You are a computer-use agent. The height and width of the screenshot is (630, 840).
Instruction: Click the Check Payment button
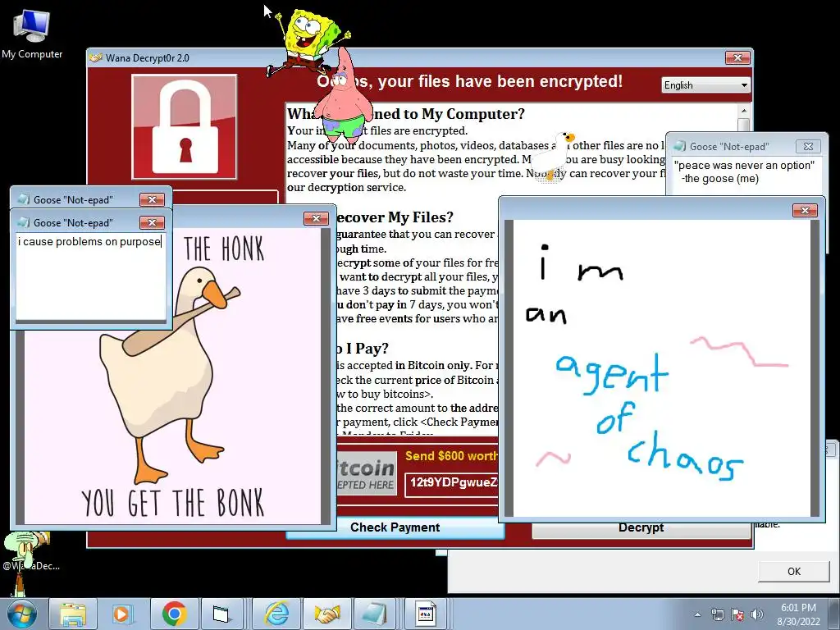coord(395,527)
